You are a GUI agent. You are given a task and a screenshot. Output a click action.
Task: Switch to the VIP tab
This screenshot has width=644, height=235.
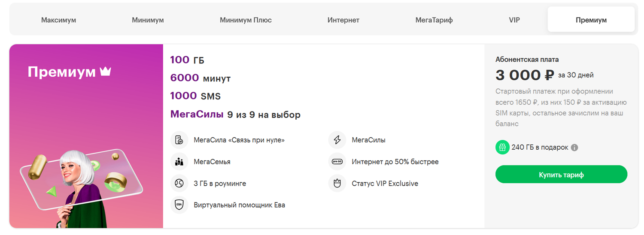(514, 20)
